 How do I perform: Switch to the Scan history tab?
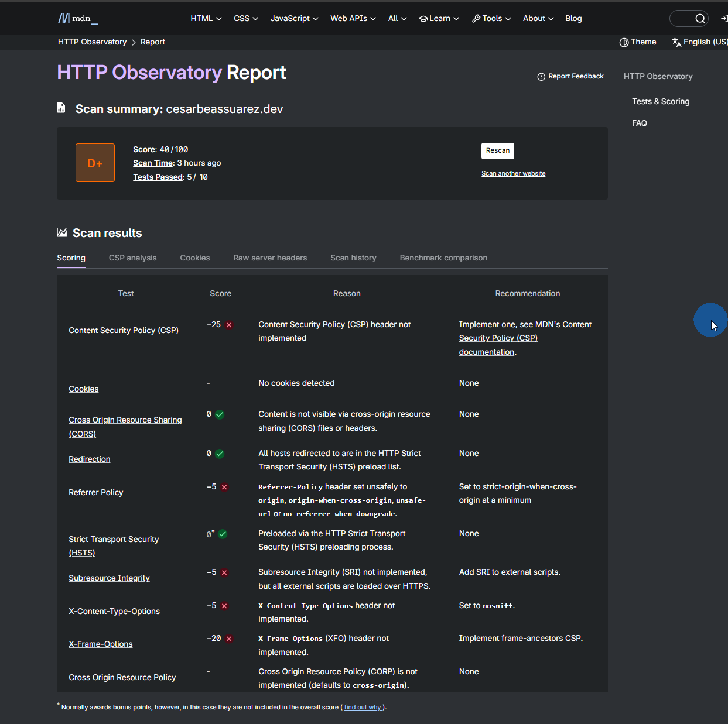353,258
